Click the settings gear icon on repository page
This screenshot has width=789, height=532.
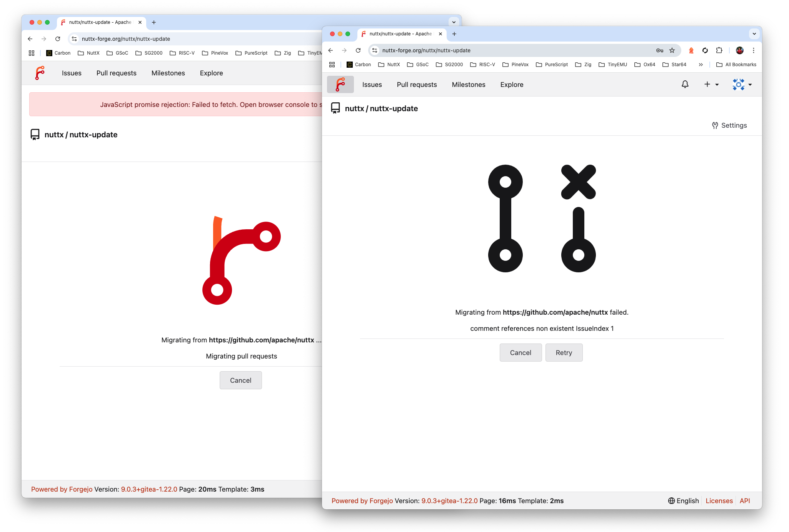click(715, 125)
